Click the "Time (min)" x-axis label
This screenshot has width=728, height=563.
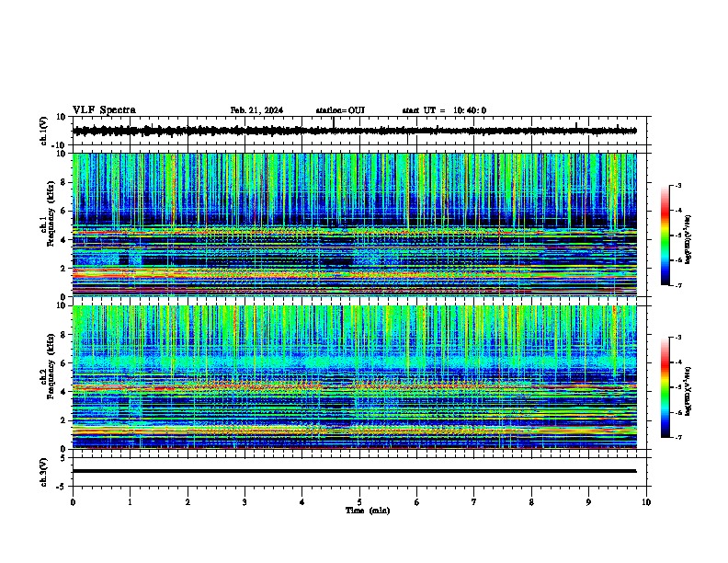pos(368,511)
